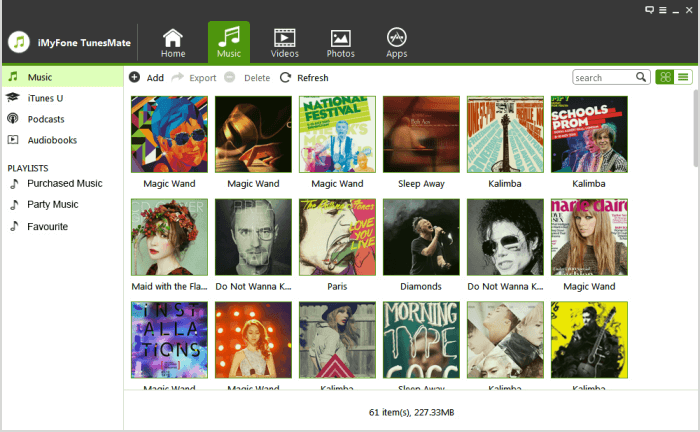
Task: Click the Refresh circular arrow icon
Action: coord(285,78)
